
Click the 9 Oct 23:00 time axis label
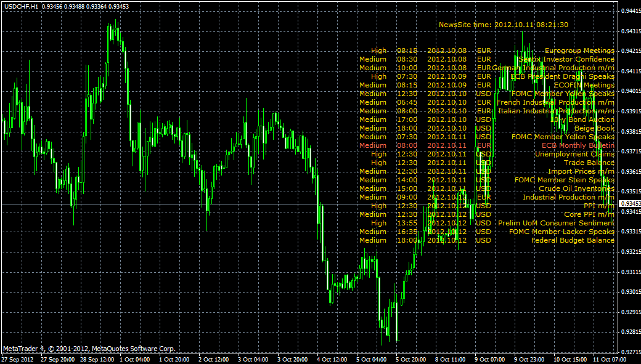[x=529, y=360]
